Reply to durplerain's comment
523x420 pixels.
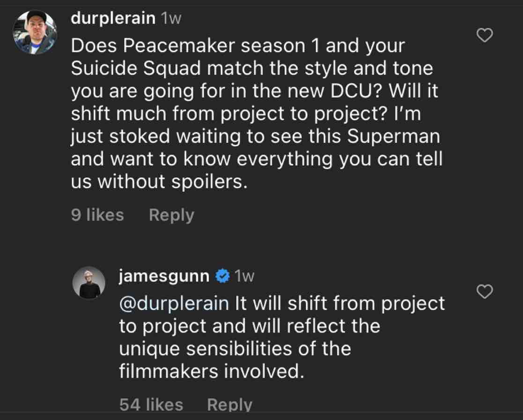click(x=171, y=215)
